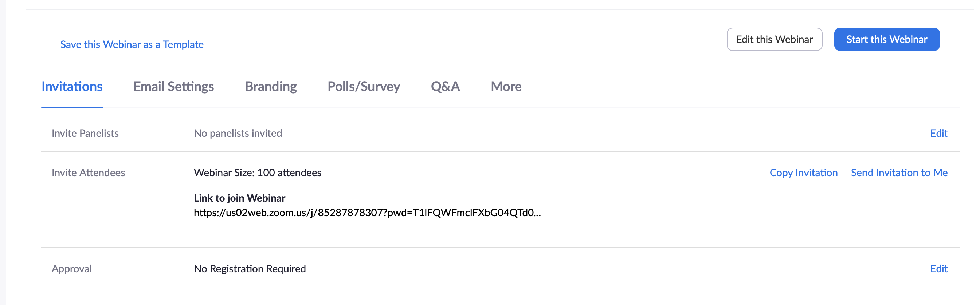View the Q&A tab

(445, 86)
